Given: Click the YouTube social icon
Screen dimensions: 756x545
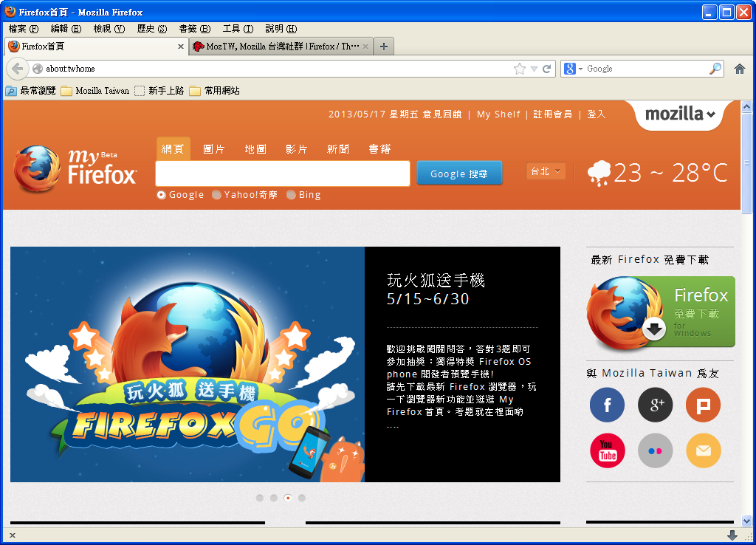Looking at the screenshot, I should (607, 450).
